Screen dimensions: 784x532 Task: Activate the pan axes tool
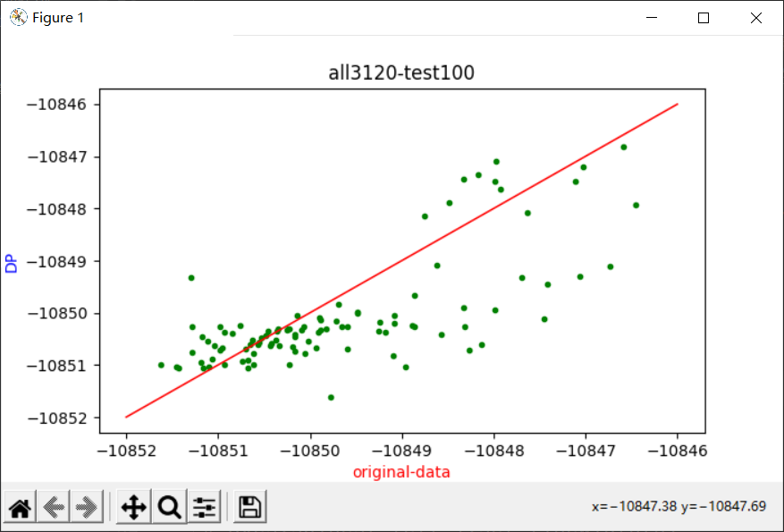click(x=134, y=508)
